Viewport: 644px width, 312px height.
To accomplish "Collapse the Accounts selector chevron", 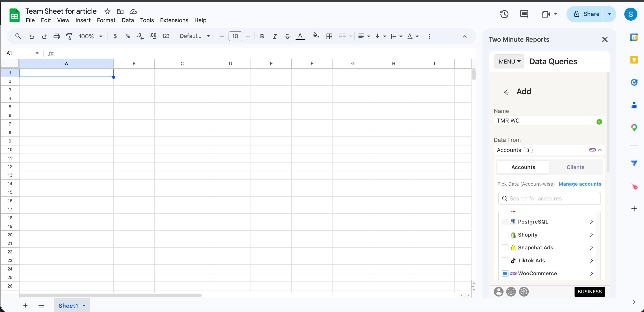I will (x=600, y=150).
